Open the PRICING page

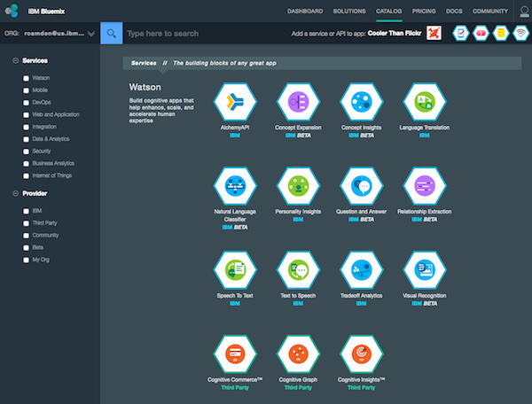(424, 12)
